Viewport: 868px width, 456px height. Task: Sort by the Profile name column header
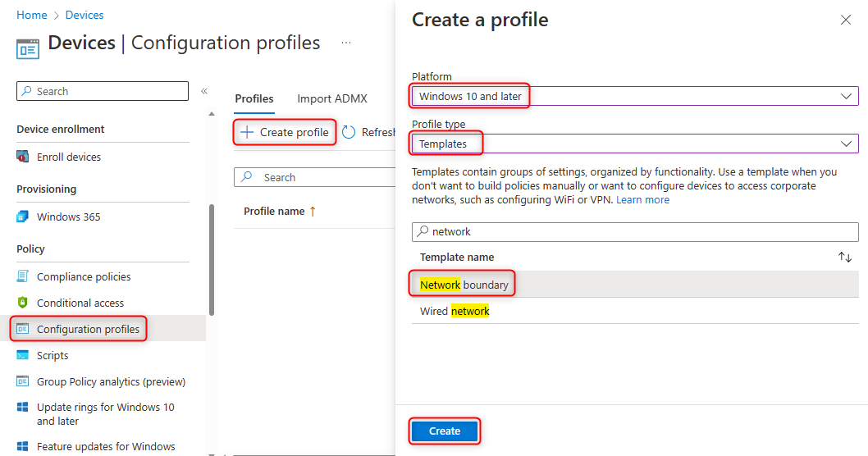(274, 212)
